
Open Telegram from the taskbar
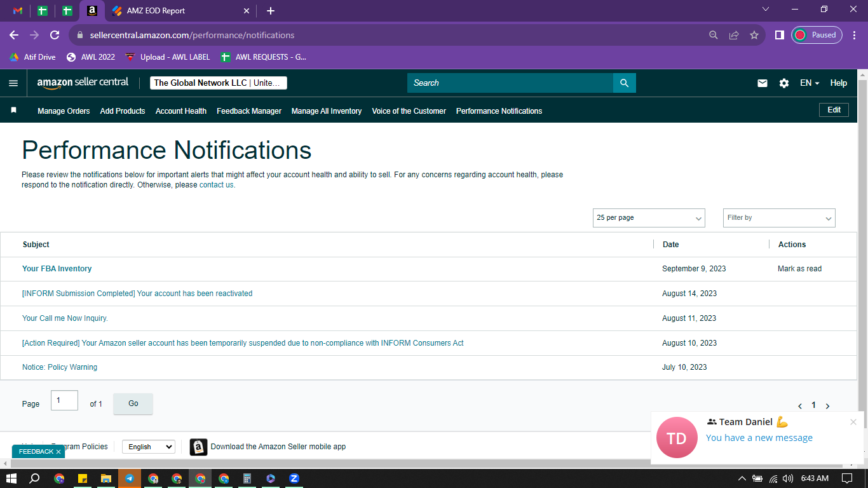point(130,478)
